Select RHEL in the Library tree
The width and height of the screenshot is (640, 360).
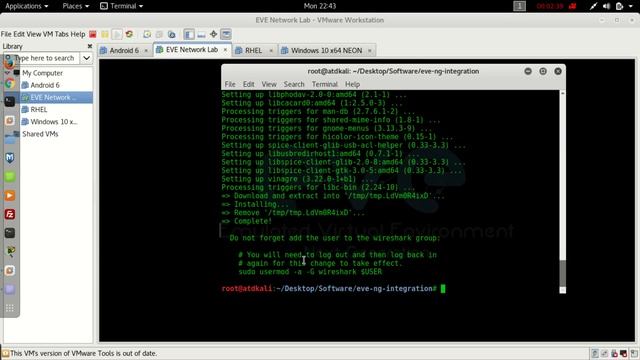(x=39, y=109)
